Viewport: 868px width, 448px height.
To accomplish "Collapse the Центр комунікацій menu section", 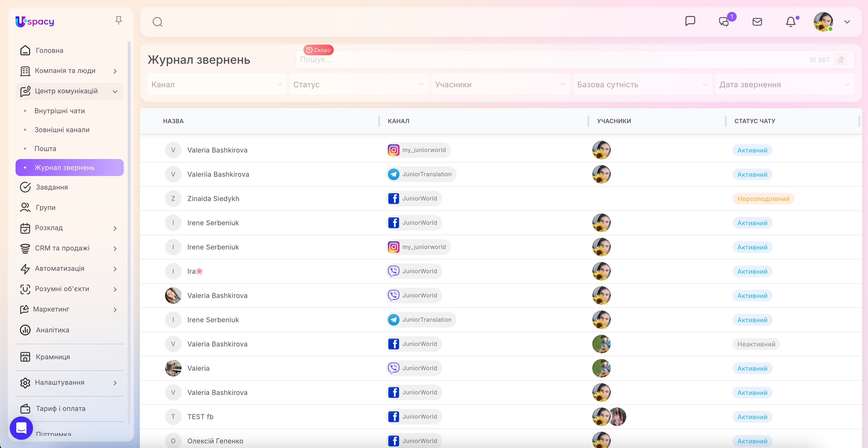I will click(x=115, y=92).
